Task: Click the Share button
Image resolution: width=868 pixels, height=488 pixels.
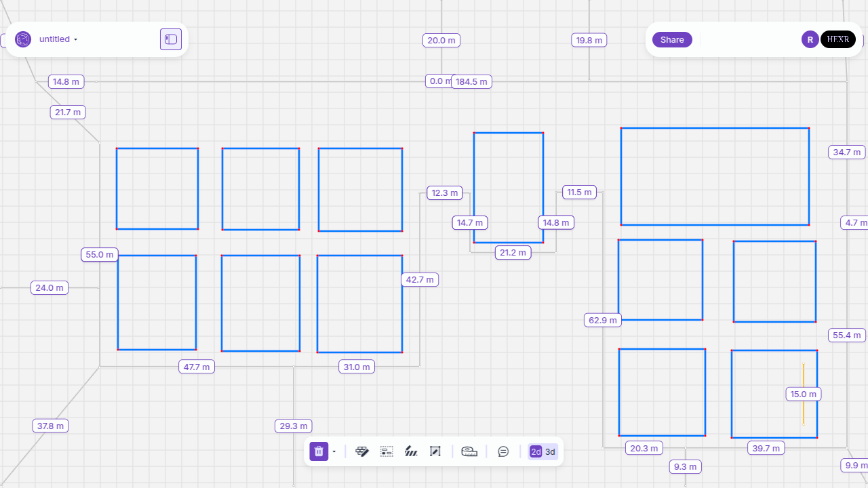Action: pyautogui.click(x=672, y=39)
